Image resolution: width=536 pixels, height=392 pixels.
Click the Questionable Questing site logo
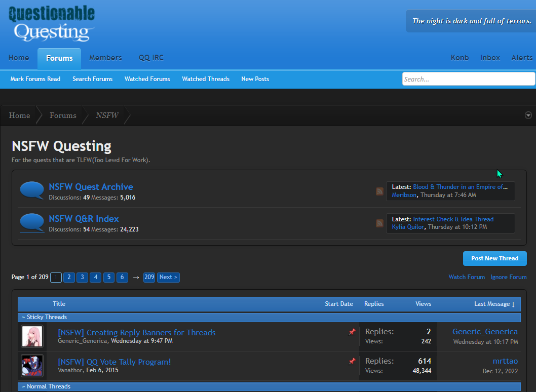pos(52,23)
